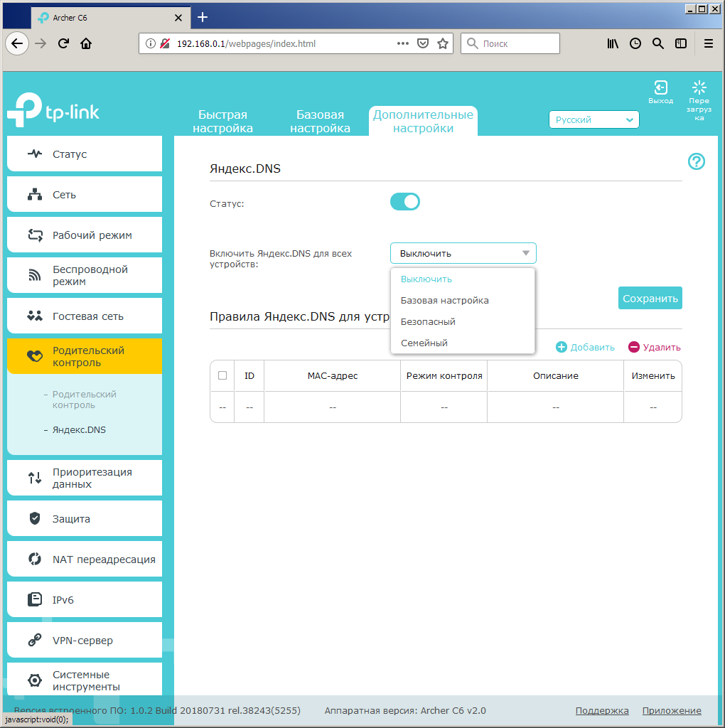Click the toolbar magnifier search icon
This screenshot has width=725, height=728.
pyautogui.click(x=657, y=43)
